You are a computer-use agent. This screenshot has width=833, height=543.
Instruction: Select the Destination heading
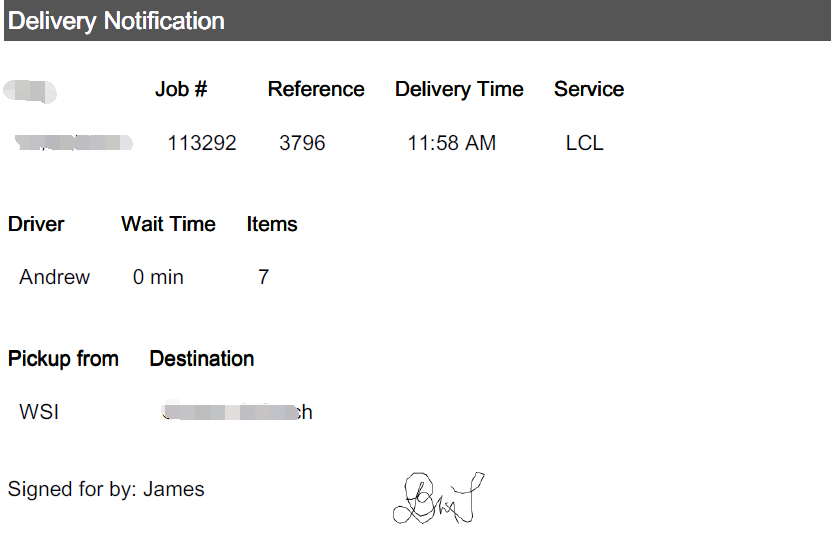(x=201, y=359)
